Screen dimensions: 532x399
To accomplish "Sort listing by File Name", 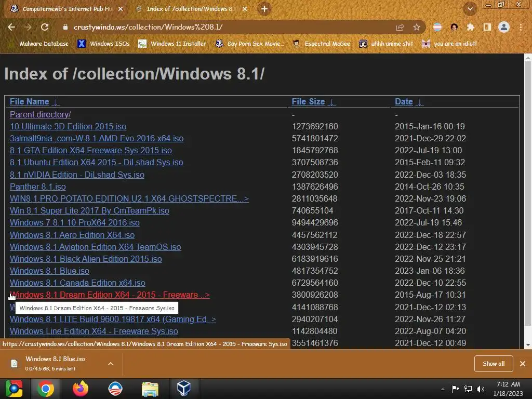I will click(x=35, y=101).
